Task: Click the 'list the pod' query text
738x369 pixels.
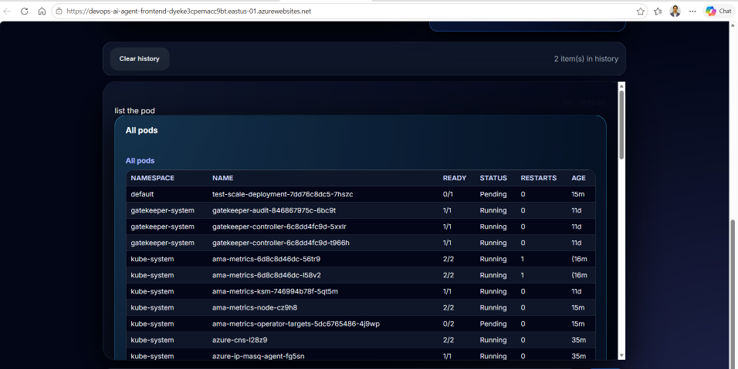Action: (135, 111)
